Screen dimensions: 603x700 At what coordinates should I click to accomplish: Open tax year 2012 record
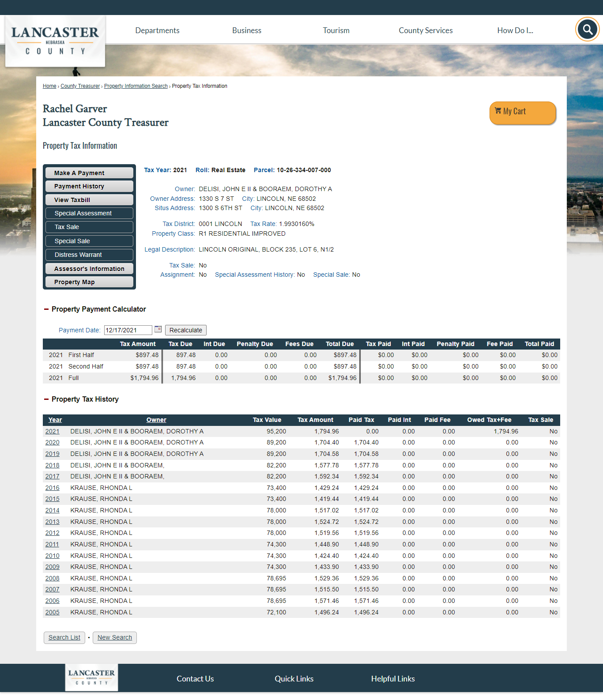point(52,533)
